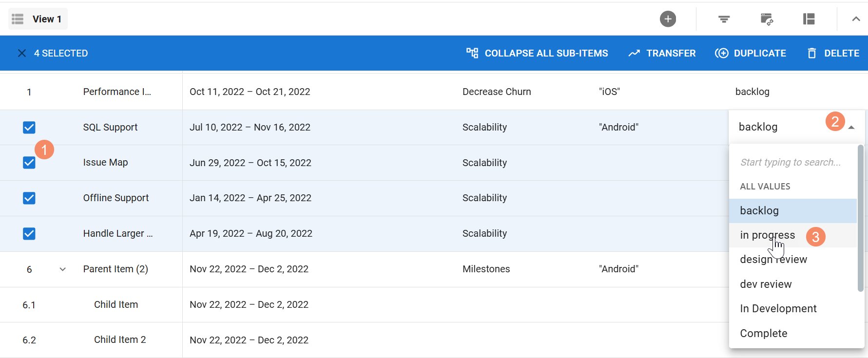Close the backlog status dropdown arrow
This screenshot has width=868, height=358.
(851, 128)
